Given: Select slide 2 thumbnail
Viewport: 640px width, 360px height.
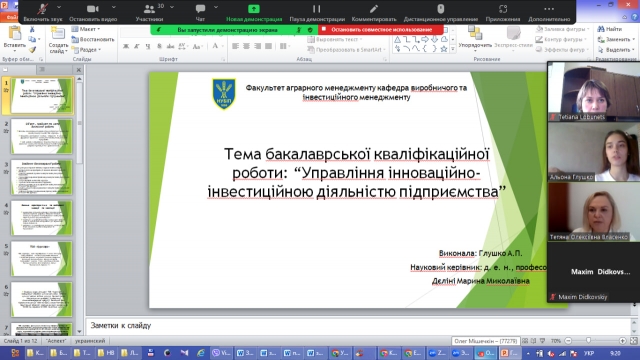Looking at the screenshot, I should [41, 136].
